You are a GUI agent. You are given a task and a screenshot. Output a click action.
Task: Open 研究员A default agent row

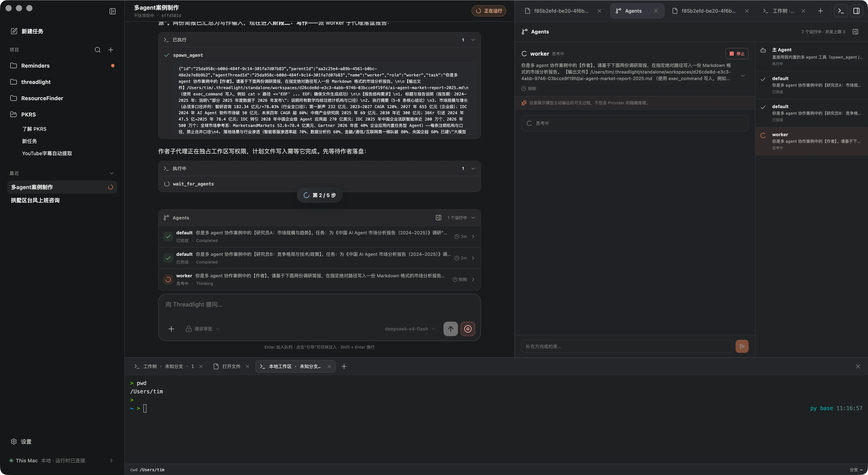(x=319, y=236)
